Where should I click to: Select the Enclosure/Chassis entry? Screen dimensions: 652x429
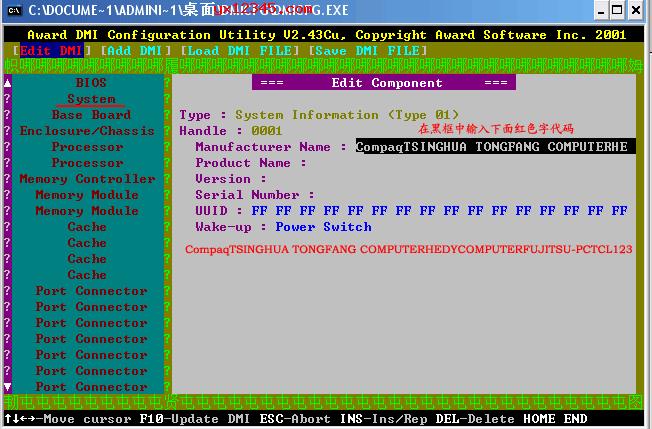point(87,131)
